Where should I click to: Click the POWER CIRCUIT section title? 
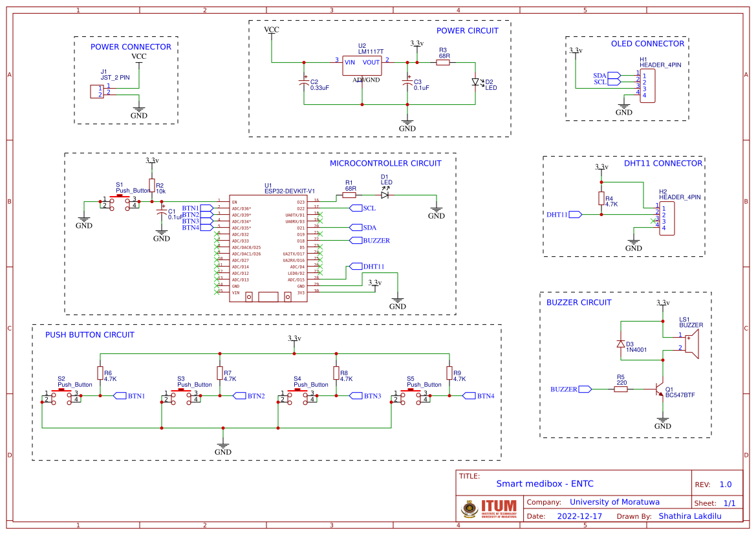coord(468,30)
